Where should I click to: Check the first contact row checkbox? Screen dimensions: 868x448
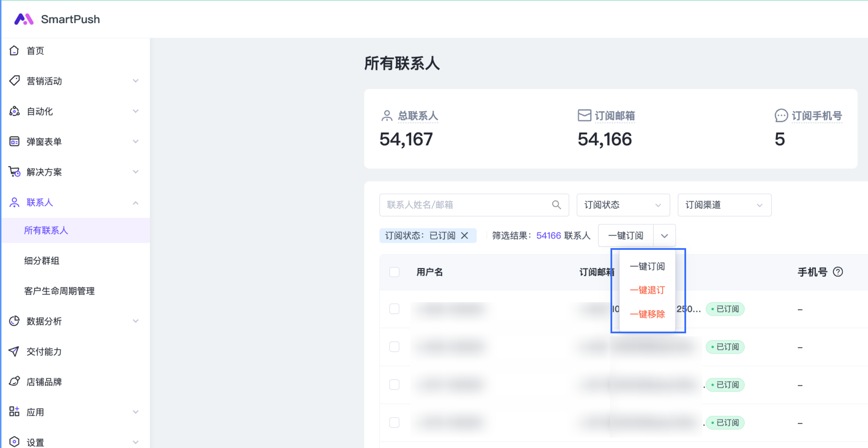(394, 309)
